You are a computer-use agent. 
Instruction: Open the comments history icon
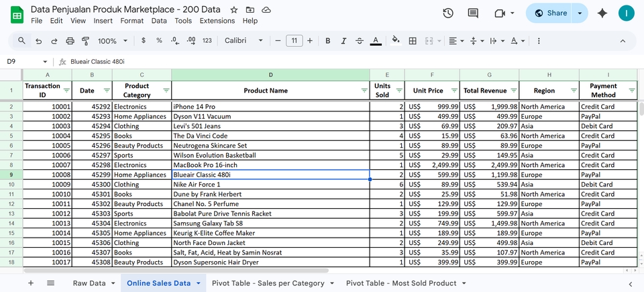pos(473,13)
